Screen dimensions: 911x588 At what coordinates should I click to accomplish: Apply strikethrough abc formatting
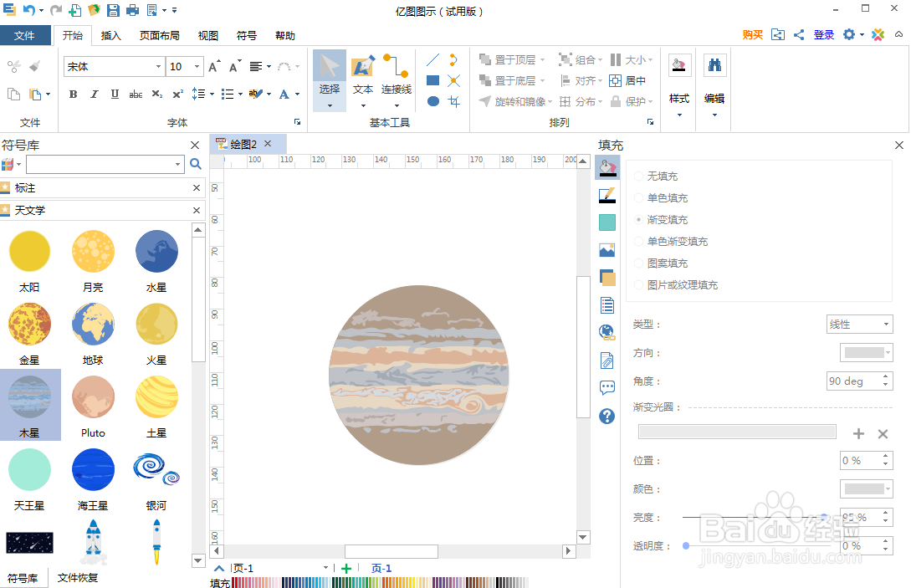click(136, 95)
